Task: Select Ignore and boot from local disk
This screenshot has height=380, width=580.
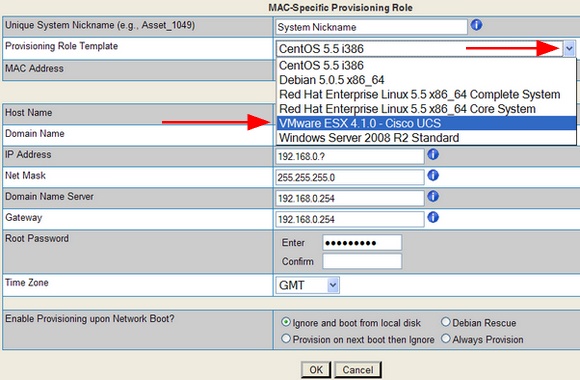Action: click(286, 322)
